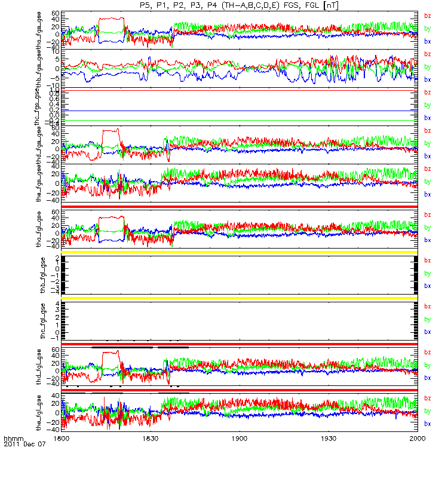Click the by label right of the tha_fgl_gse panel

[427, 228]
